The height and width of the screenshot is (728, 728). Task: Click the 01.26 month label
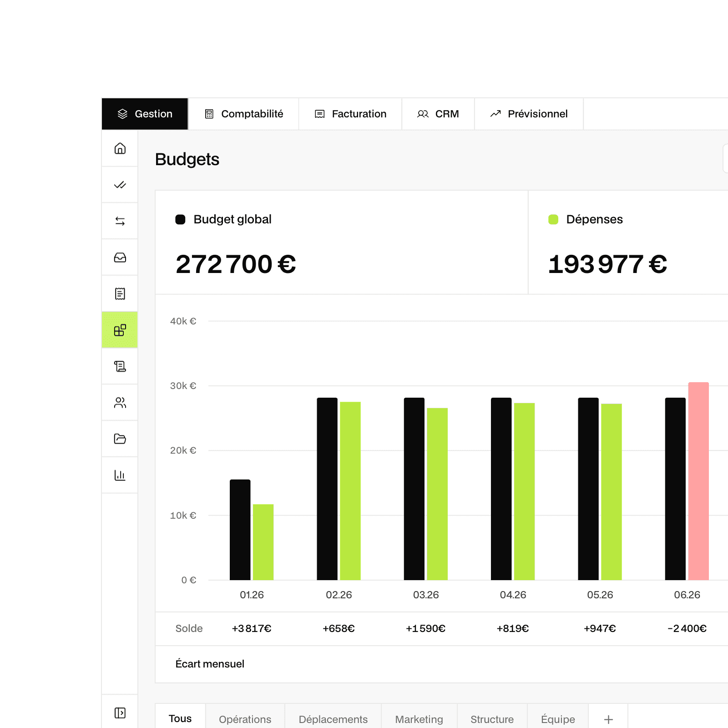(x=252, y=595)
